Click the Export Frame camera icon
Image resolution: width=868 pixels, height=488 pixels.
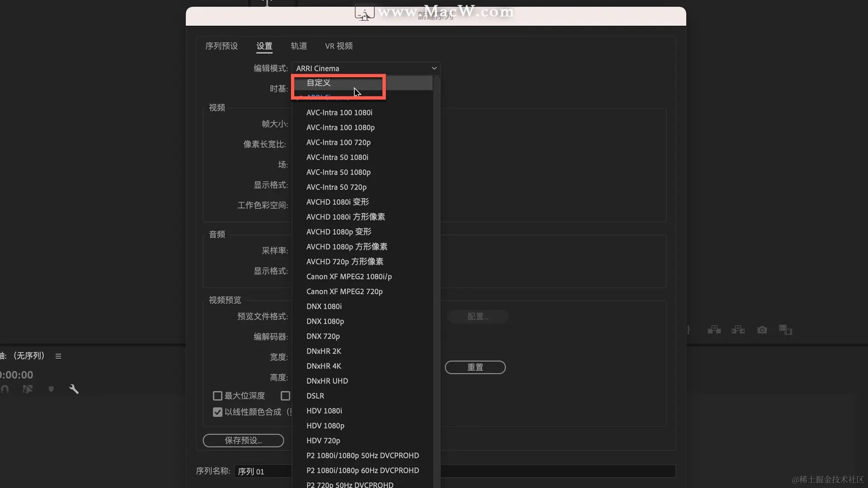pos(762,330)
